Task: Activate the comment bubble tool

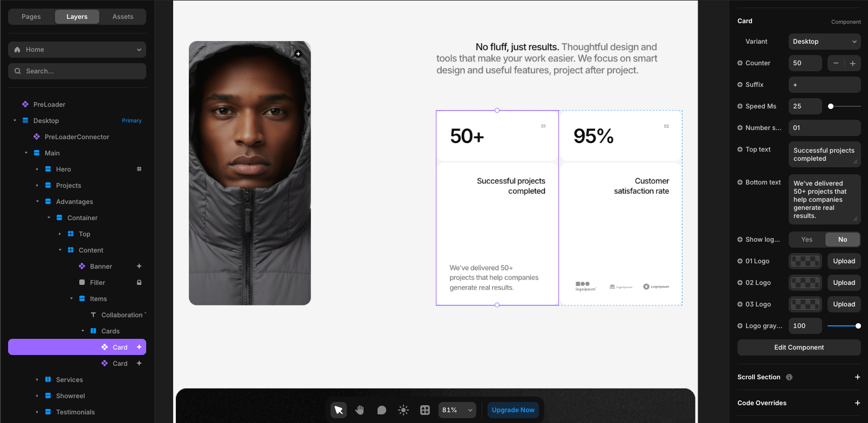Action: (x=381, y=410)
